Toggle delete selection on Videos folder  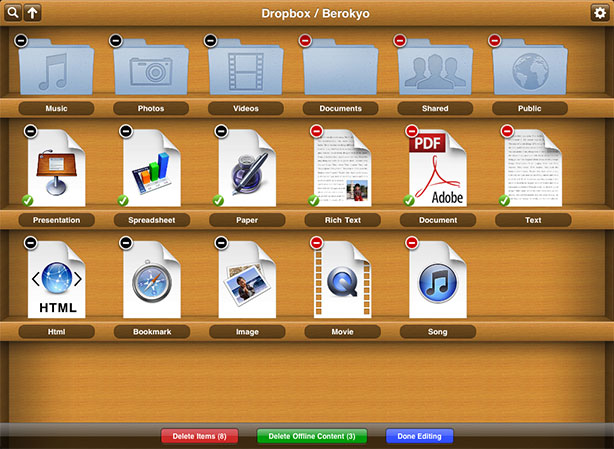(x=211, y=40)
